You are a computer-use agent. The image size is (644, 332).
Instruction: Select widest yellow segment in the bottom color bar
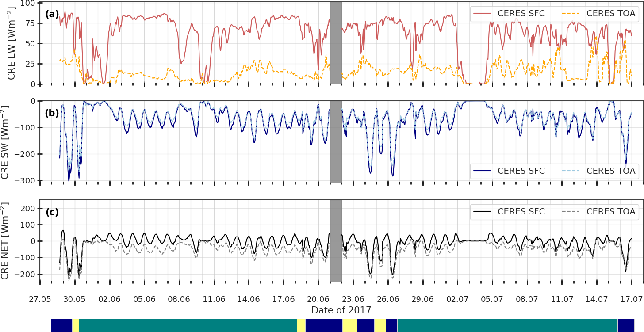pyautogui.click(x=350, y=325)
